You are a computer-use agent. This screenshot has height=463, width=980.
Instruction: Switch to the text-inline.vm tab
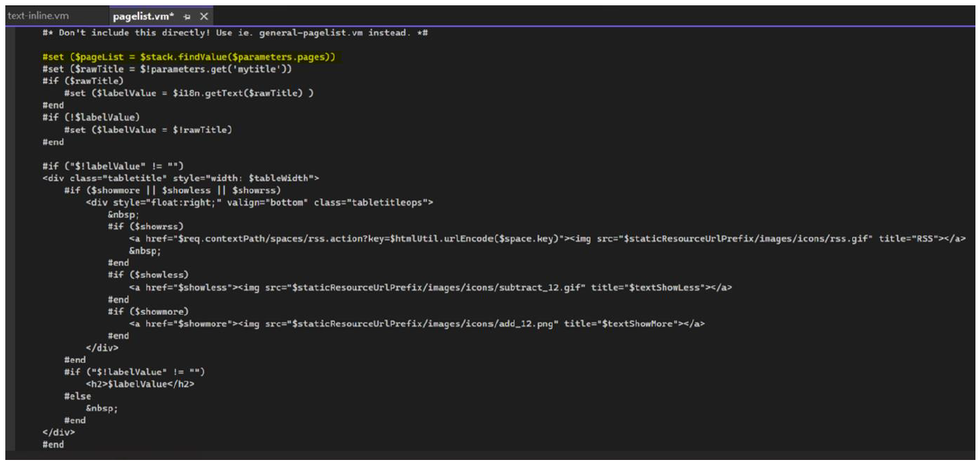point(38,16)
